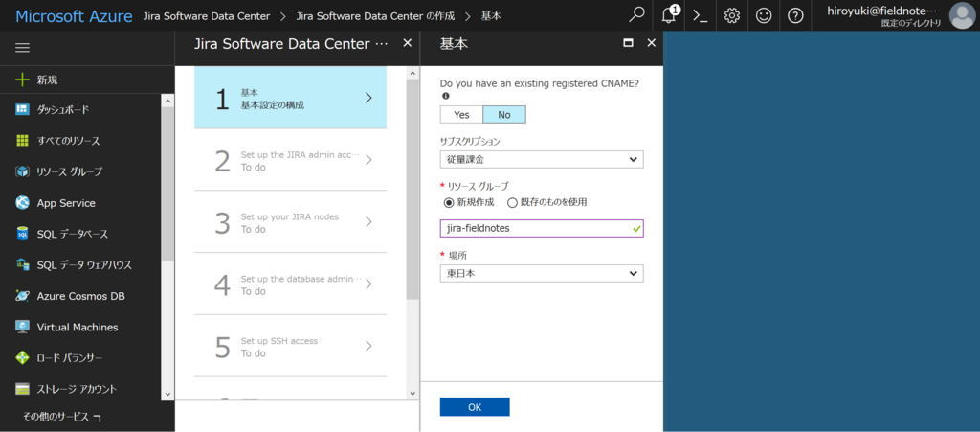The height and width of the screenshot is (432, 980).
Task: Open the search magnifier in top bar
Action: (636, 15)
